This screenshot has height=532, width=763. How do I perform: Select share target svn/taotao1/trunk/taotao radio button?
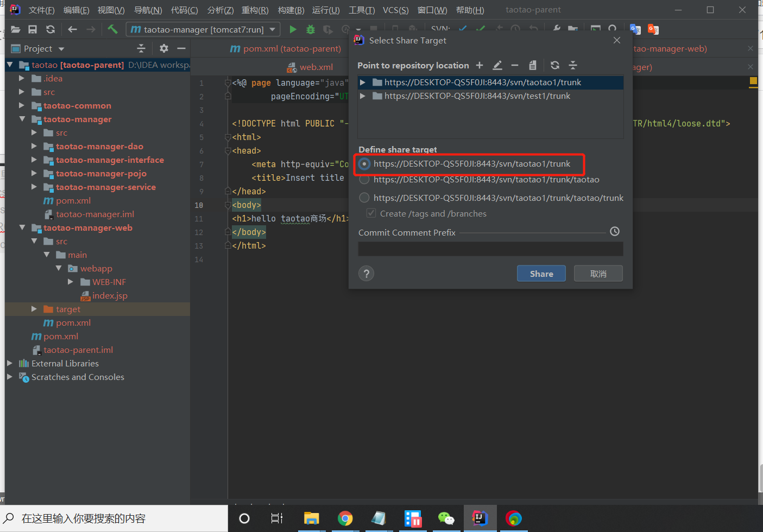(x=364, y=180)
